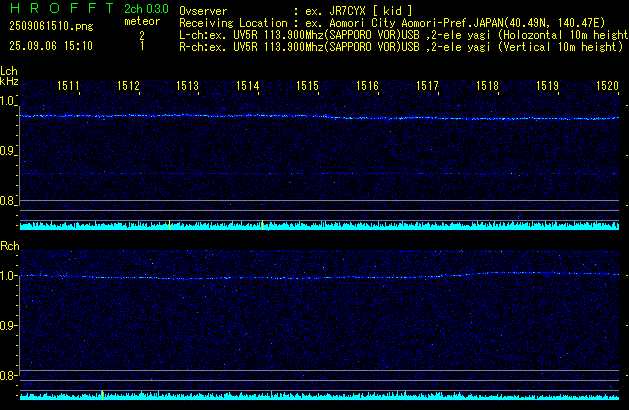Viewport: 629px width, 410px height.
Task: Click the meteor count 1 for Rch
Action: point(142,46)
